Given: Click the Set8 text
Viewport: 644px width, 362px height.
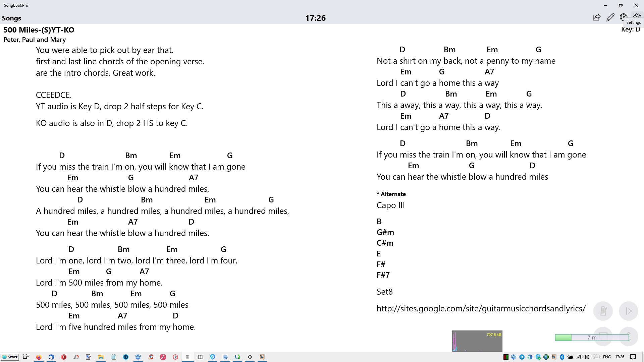Looking at the screenshot, I should tap(385, 292).
